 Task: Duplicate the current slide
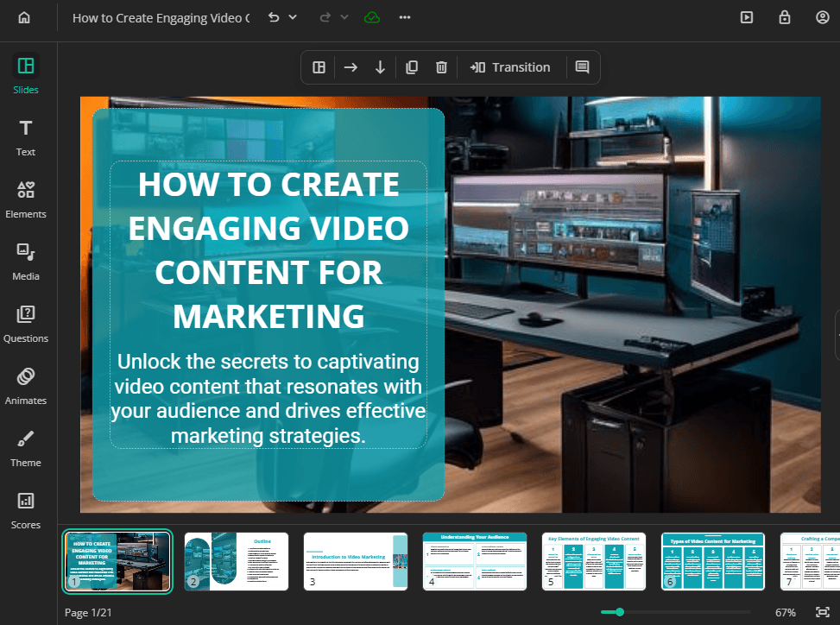click(x=412, y=67)
